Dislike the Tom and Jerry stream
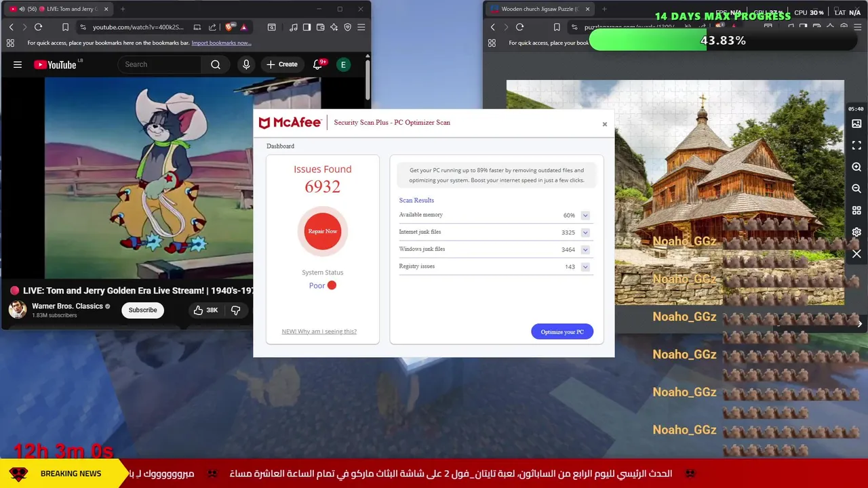868x488 pixels. pos(236,310)
